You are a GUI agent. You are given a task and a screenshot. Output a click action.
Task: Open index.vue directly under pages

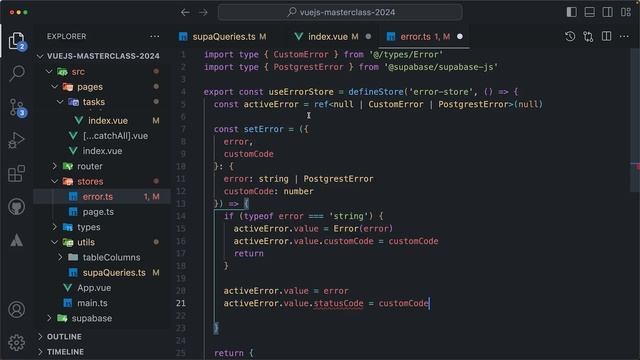click(102, 151)
